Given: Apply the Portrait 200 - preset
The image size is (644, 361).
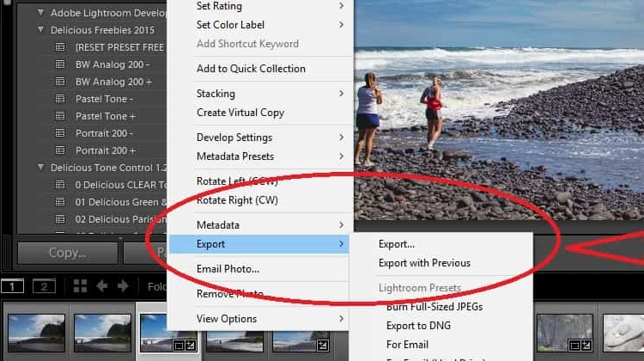Looking at the screenshot, I should [104, 133].
